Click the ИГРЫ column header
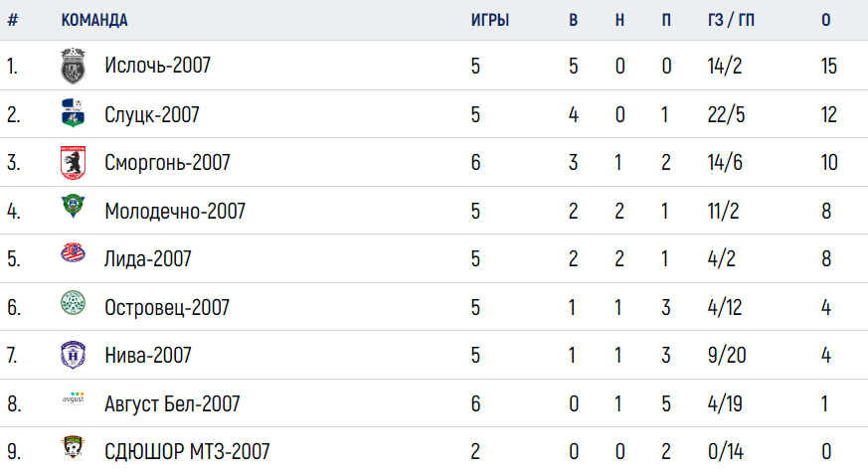Viewport: 868px width, 472px height. [490, 21]
